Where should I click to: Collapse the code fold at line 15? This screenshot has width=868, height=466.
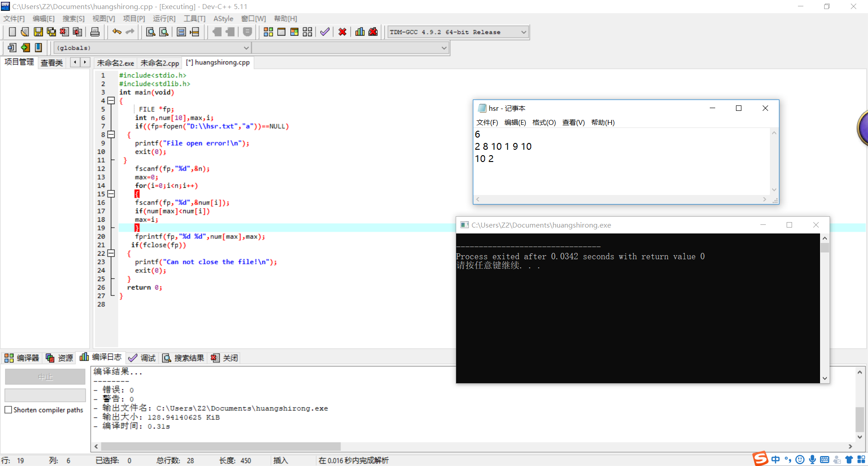coord(111,194)
